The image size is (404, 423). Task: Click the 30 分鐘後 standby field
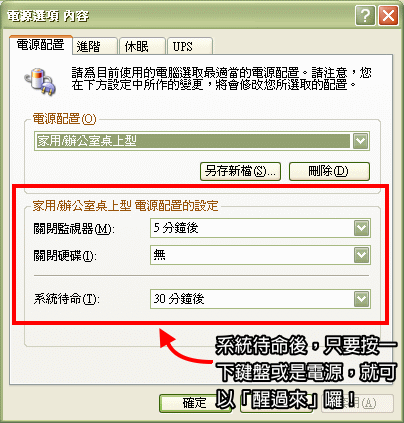260,299
